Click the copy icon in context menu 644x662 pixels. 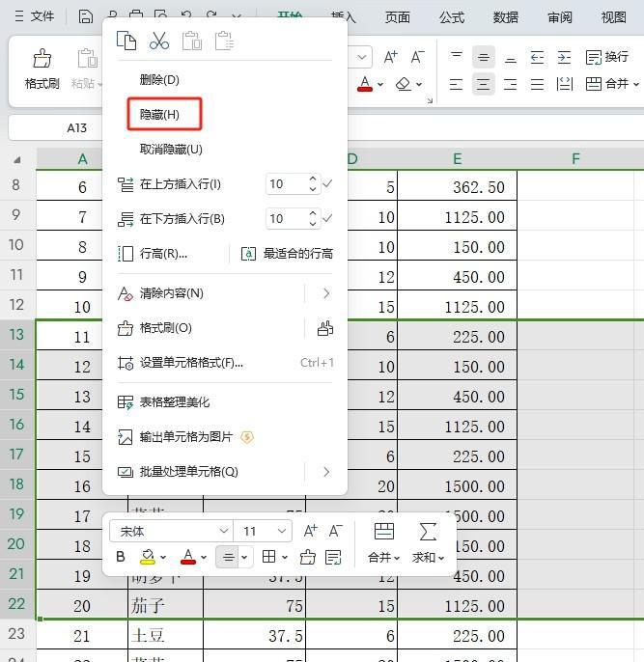[x=126, y=41]
